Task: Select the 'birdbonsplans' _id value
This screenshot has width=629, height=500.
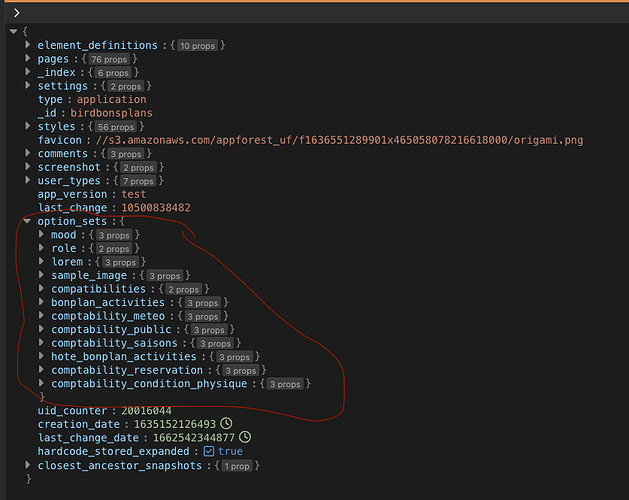Action: (x=112, y=113)
